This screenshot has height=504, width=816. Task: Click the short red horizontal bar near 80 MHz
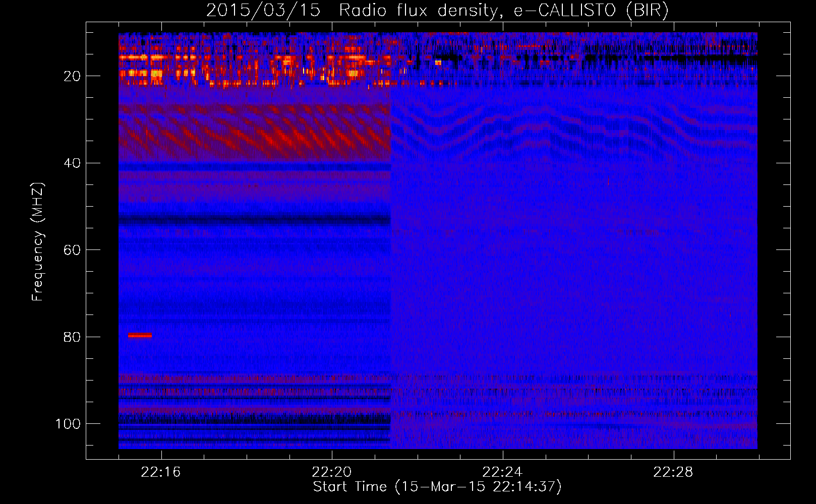pos(140,335)
